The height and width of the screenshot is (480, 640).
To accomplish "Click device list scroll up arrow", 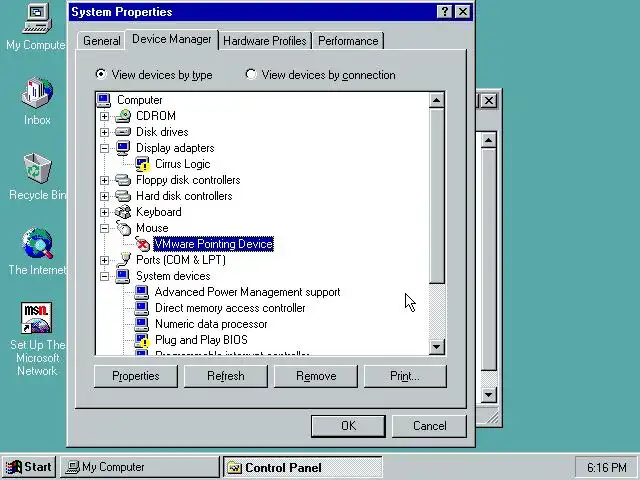I will 437,100.
